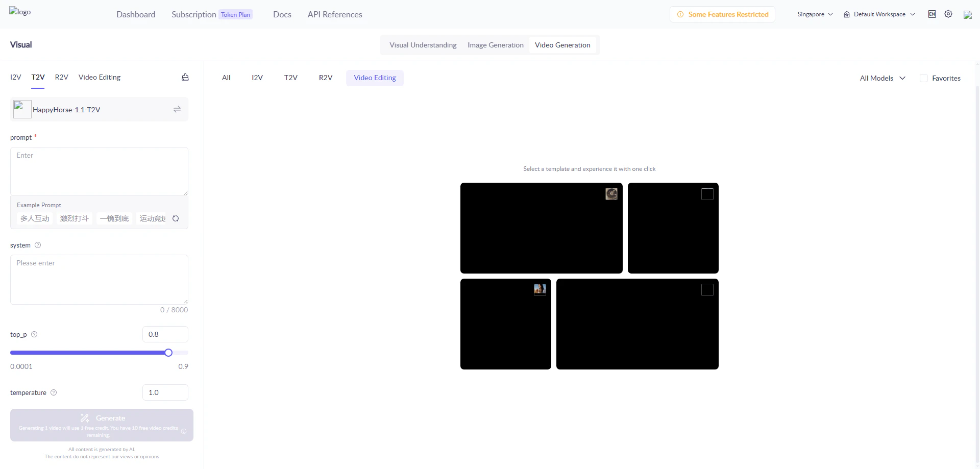980x469 pixels.
Task: Open the HappyHorse-1.1-T2V model selector
Action: (99, 109)
